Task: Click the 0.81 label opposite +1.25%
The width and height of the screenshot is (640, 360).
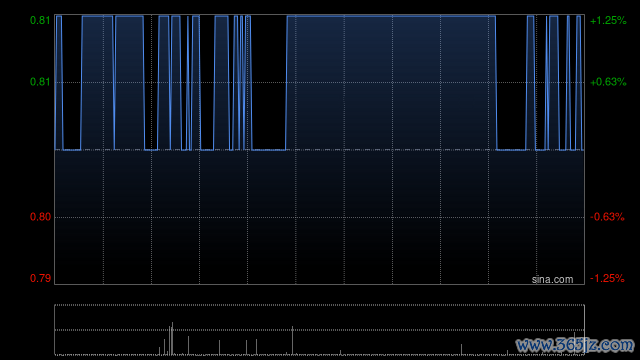Action: [x=40, y=20]
